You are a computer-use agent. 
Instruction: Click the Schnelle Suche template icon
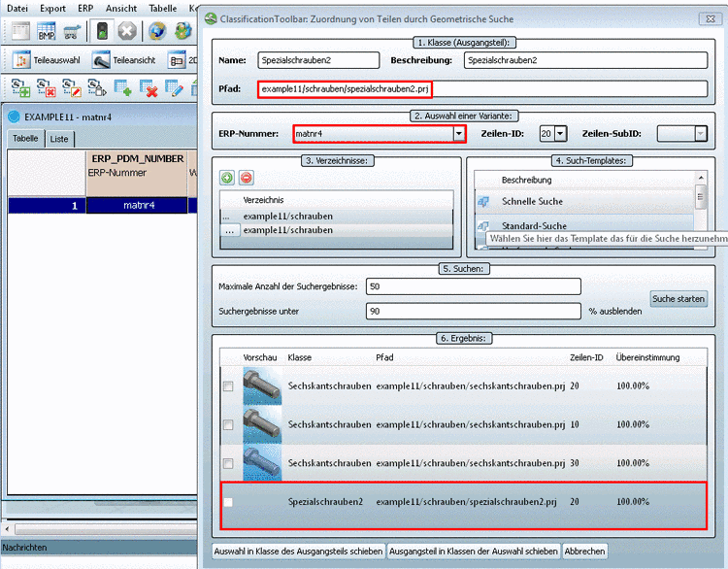tap(482, 201)
